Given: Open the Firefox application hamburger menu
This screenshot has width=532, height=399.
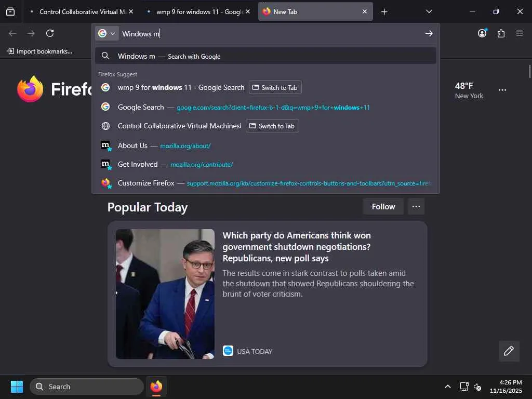Looking at the screenshot, I should [x=520, y=33].
